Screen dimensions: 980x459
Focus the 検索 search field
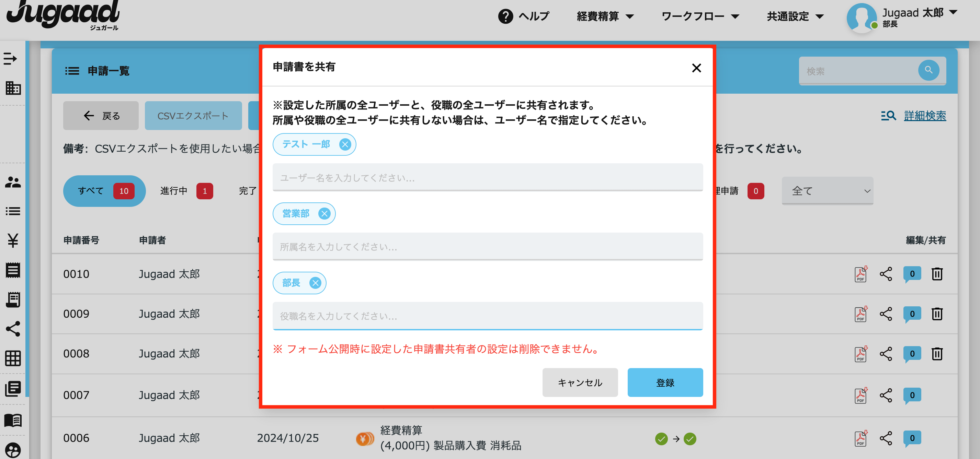point(858,71)
